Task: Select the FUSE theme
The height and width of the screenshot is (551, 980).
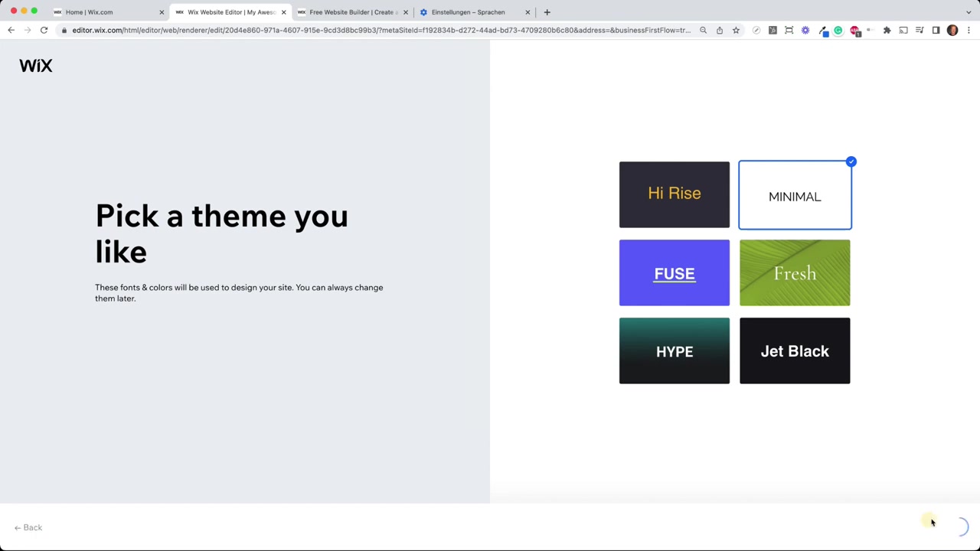Action: 675,272
